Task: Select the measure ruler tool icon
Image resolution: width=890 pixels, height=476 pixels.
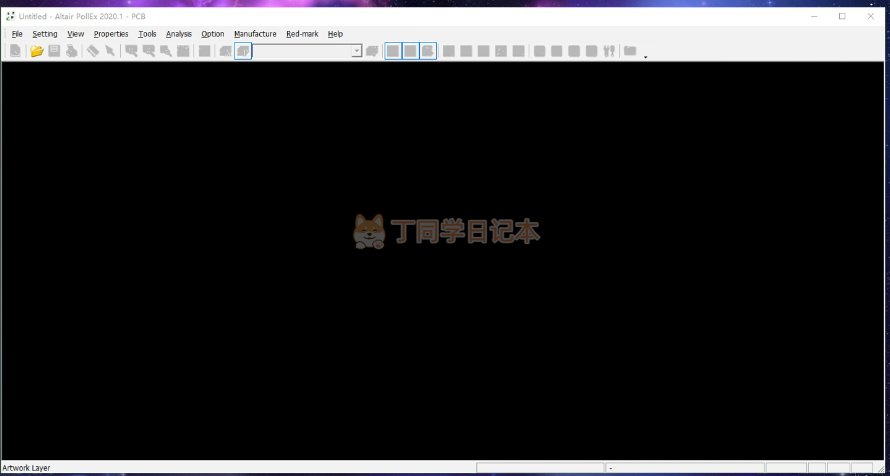Action: pos(92,51)
